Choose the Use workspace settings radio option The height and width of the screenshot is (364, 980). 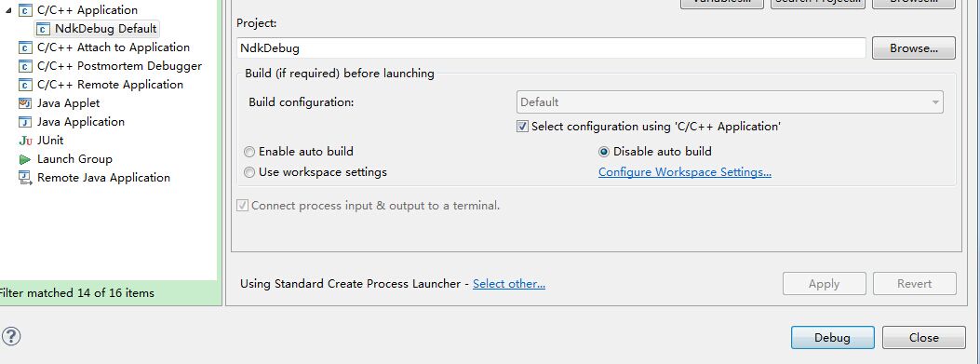pos(249,172)
